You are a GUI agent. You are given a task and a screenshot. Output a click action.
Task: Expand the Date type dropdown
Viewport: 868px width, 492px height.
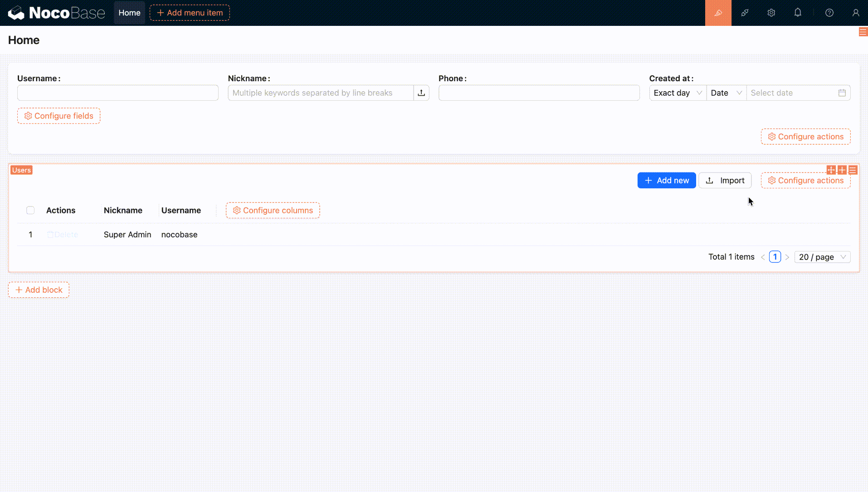726,93
